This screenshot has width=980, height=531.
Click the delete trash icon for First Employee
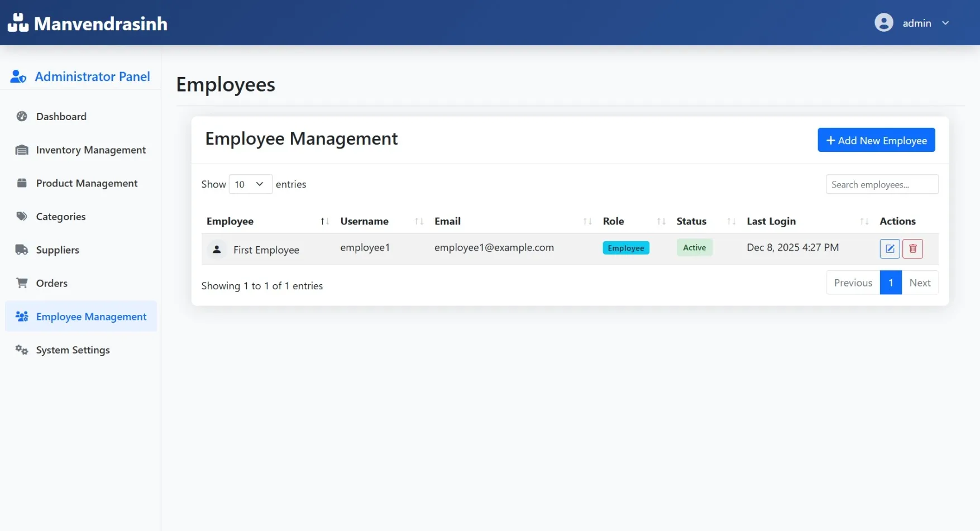click(x=912, y=248)
